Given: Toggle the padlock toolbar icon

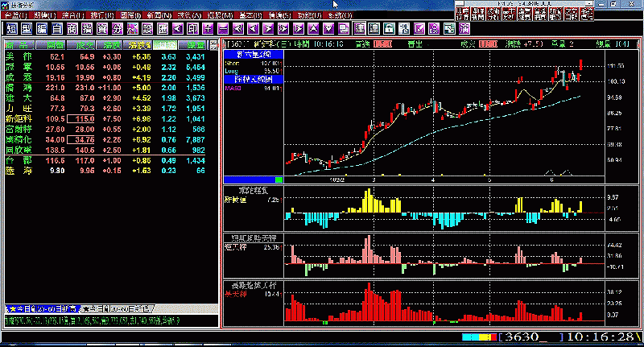Looking at the screenshot, I should [389, 29].
